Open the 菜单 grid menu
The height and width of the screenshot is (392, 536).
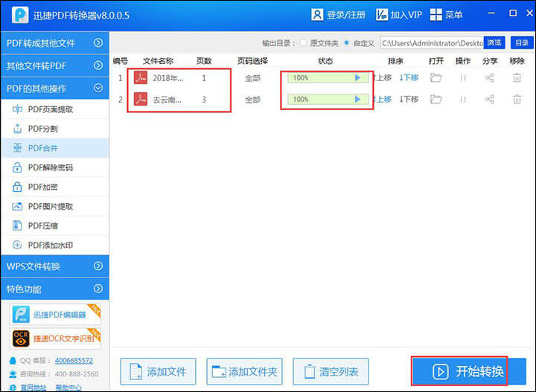click(x=446, y=15)
